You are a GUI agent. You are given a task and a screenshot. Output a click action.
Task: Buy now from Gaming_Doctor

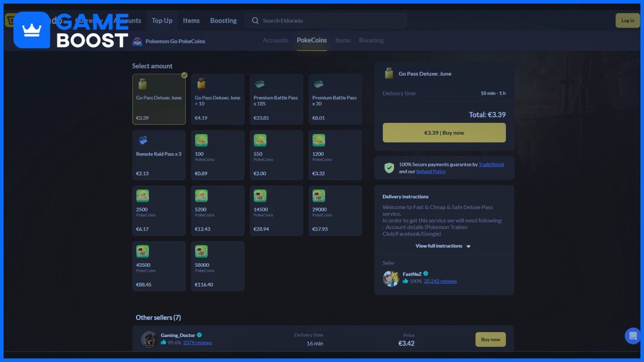click(x=491, y=339)
